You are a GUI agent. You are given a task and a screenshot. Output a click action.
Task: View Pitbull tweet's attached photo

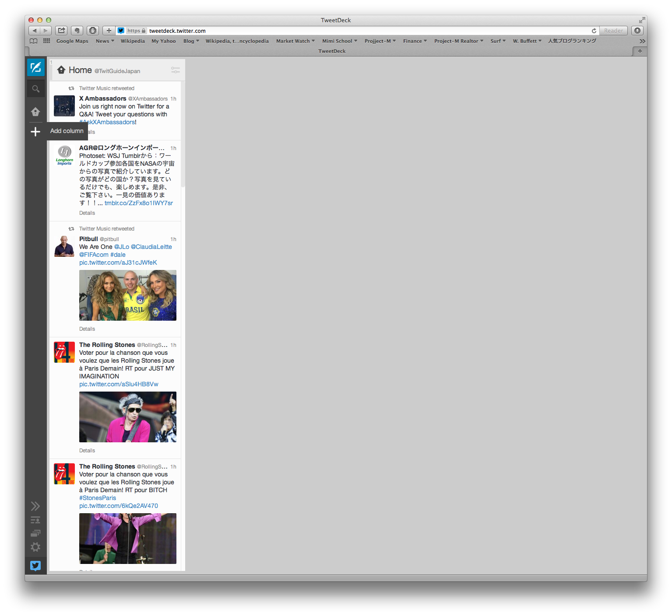point(128,295)
